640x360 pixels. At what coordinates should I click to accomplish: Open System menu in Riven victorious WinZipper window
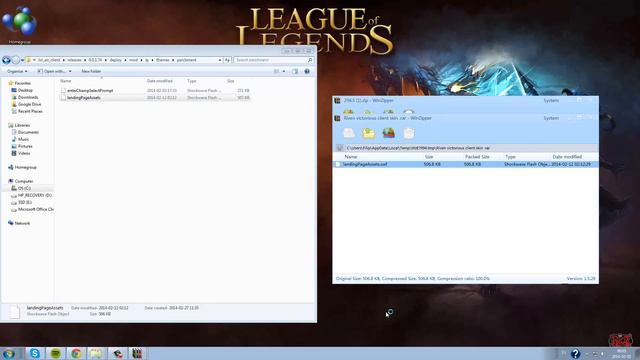(x=551, y=118)
